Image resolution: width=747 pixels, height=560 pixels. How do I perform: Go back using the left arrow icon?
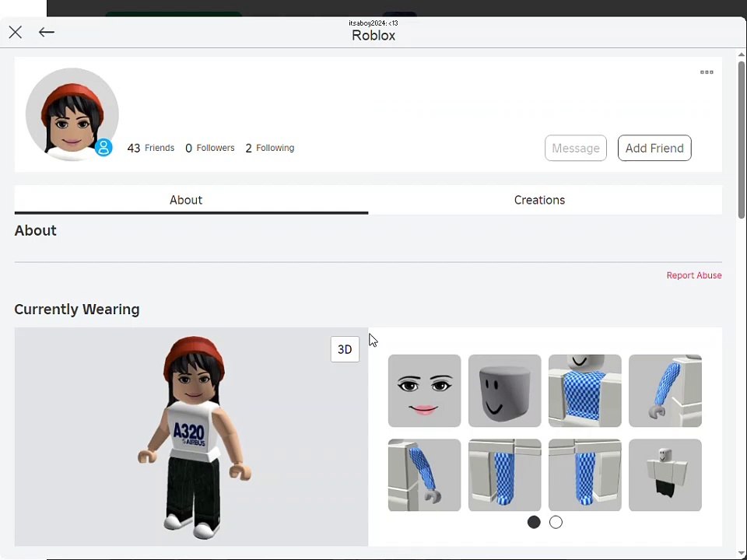[x=46, y=32]
